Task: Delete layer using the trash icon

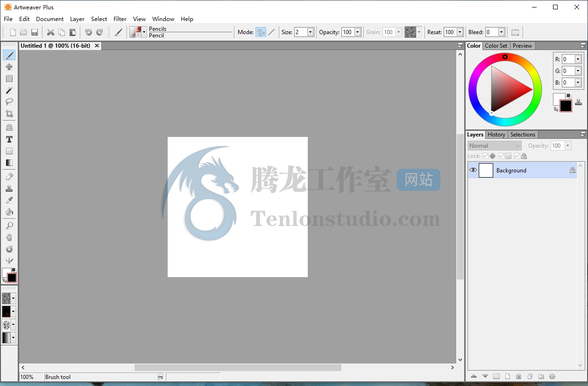Action: (x=519, y=376)
